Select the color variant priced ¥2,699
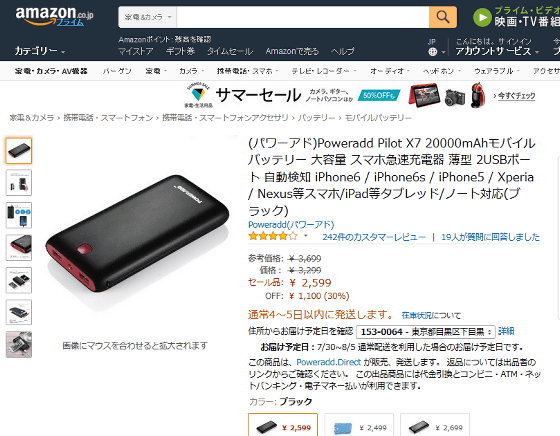Screen dimensions: 560x436 (435, 425)
